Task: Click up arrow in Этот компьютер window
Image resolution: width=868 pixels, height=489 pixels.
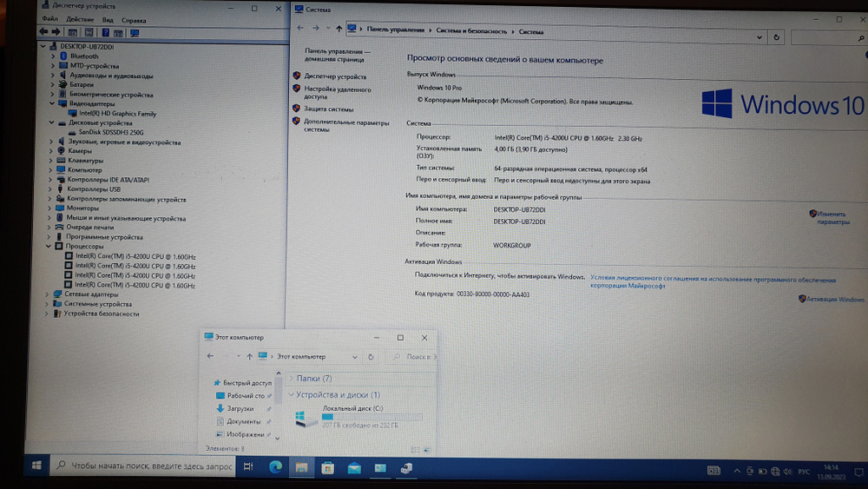Action: [x=250, y=357]
